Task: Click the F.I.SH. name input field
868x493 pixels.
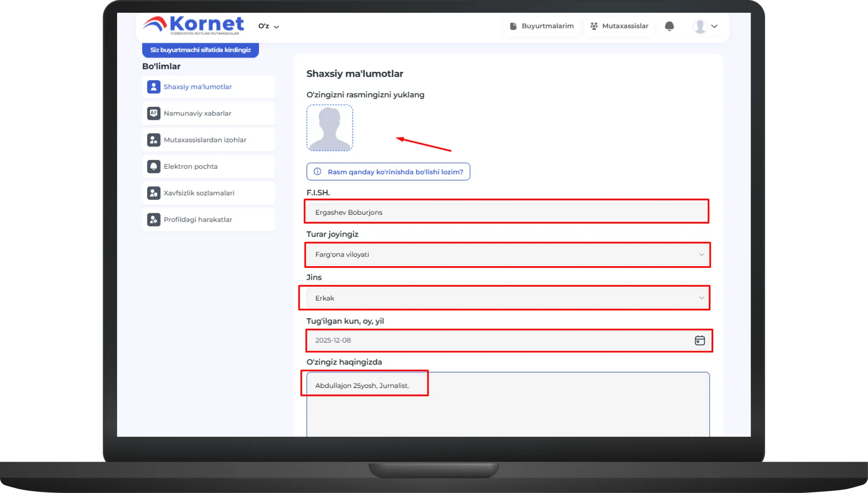Action: (506, 212)
